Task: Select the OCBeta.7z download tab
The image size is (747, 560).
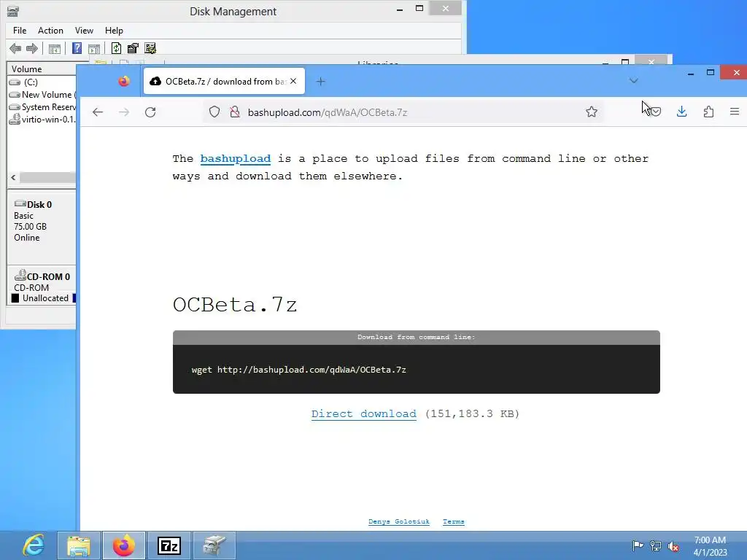Action: [x=224, y=82]
